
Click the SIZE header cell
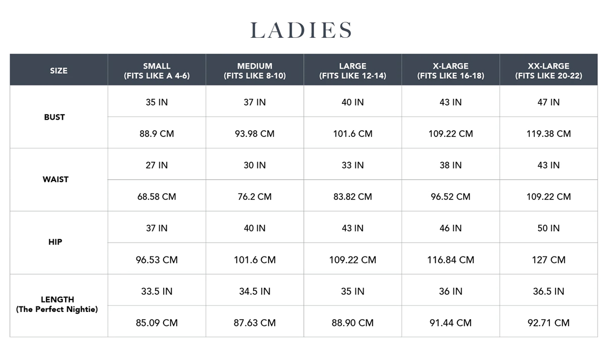tap(59, 70)
